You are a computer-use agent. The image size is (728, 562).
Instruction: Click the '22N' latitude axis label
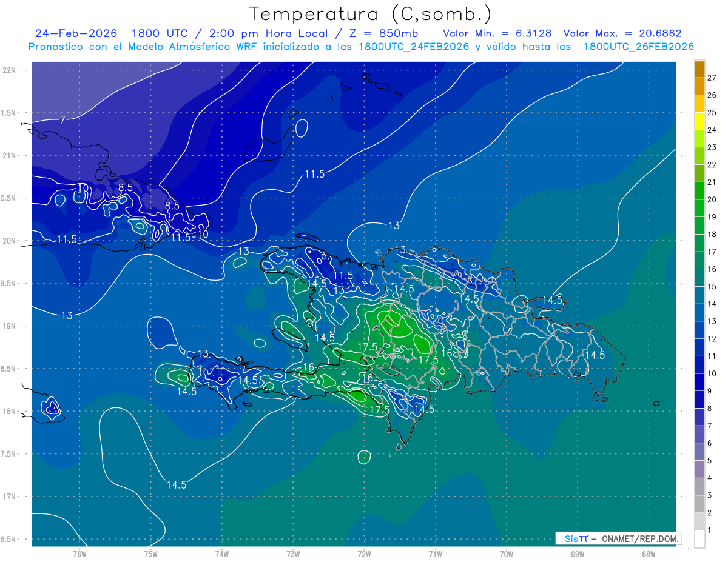(10, 70)
